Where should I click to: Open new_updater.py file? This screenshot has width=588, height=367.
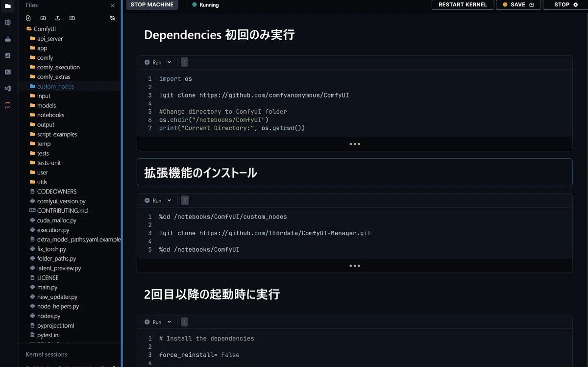(x=53, y=297)
